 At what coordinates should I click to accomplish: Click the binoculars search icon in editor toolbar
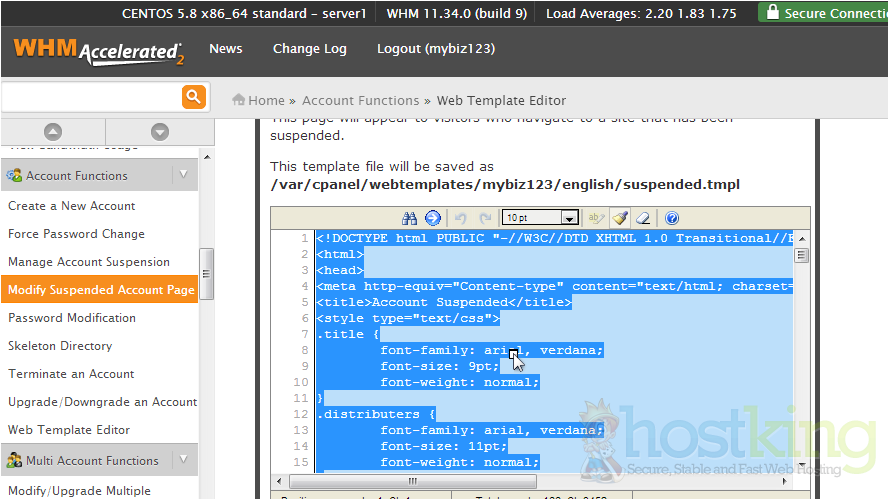coord(409,218)
